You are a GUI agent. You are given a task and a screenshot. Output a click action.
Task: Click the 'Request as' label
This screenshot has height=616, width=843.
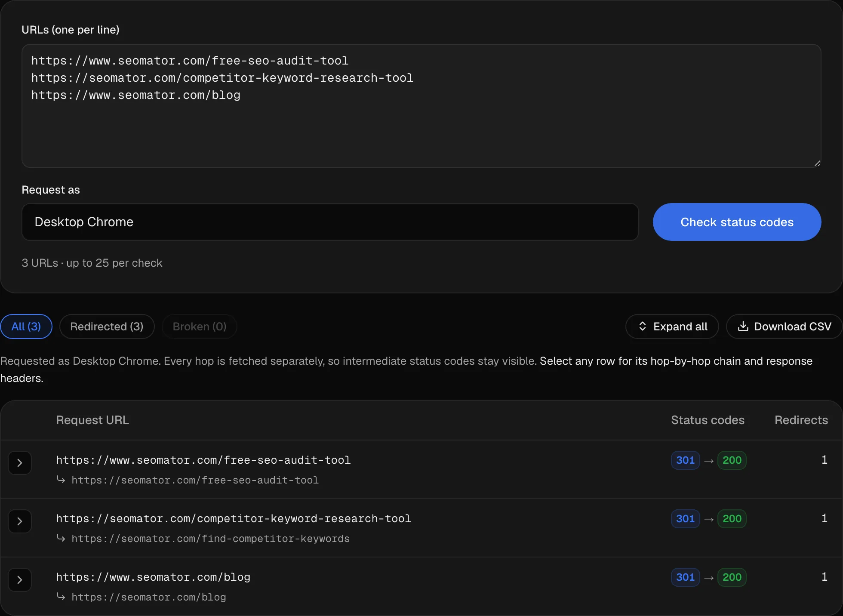tap(51, 190)
